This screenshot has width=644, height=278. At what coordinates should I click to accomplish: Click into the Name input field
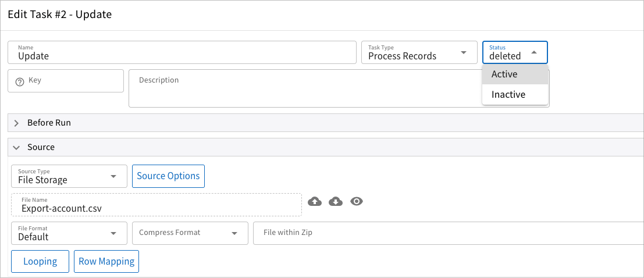click(182, 56)
